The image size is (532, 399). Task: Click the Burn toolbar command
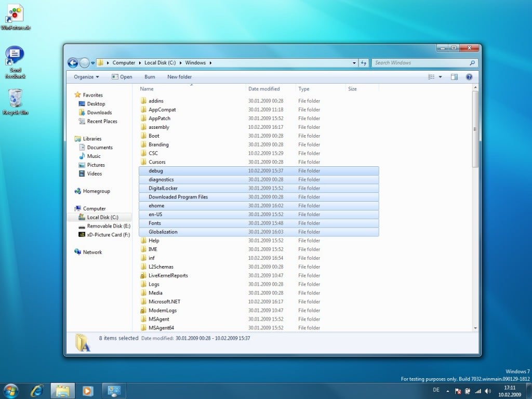pyautogui.click(x=150, y=77)
